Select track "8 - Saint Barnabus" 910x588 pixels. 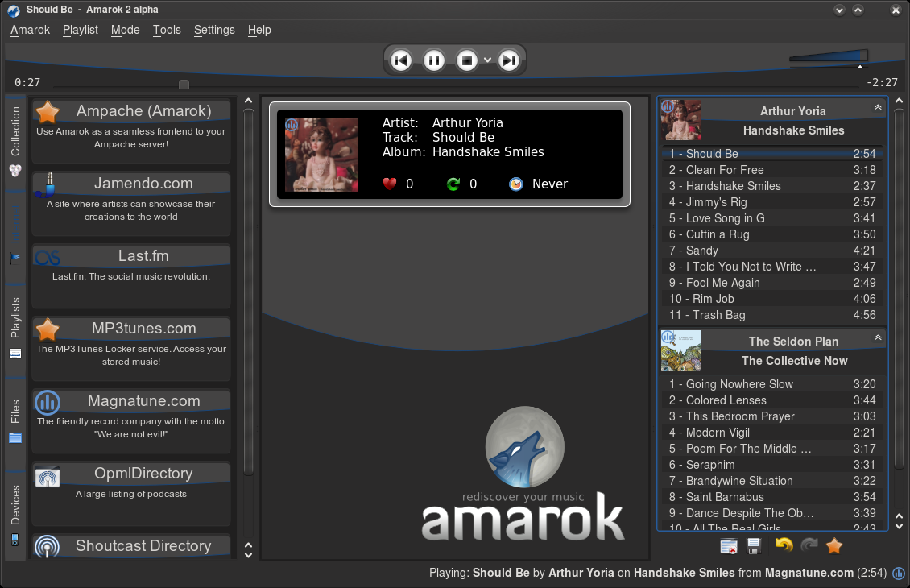click(771, 497)
